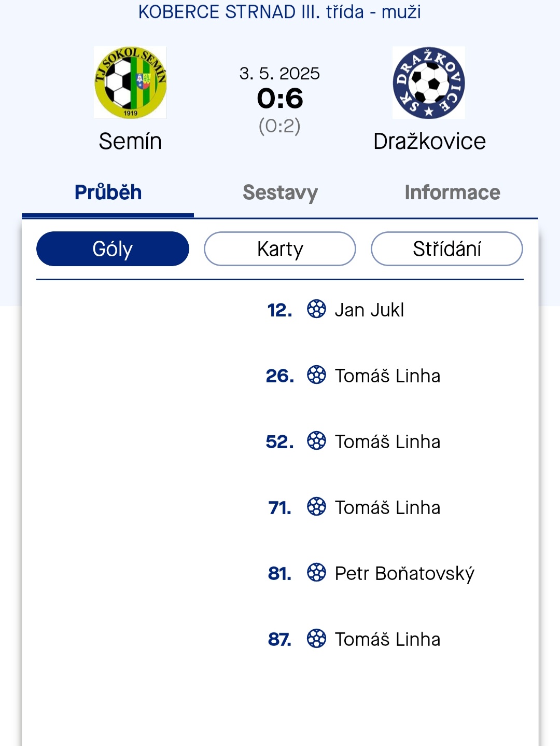Switch to the Sestavy tab

(280, 192)
